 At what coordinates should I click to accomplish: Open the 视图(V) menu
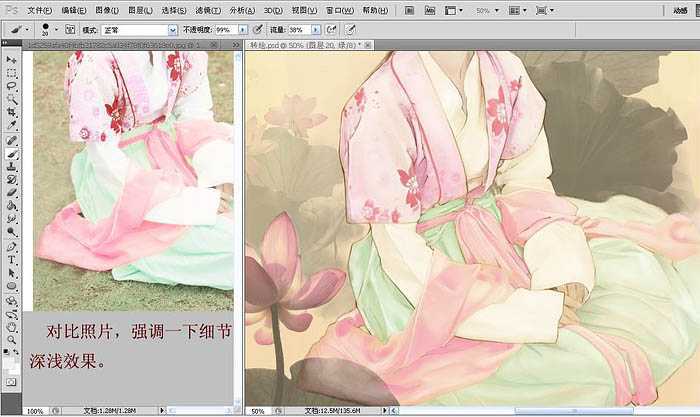point(304,10)
